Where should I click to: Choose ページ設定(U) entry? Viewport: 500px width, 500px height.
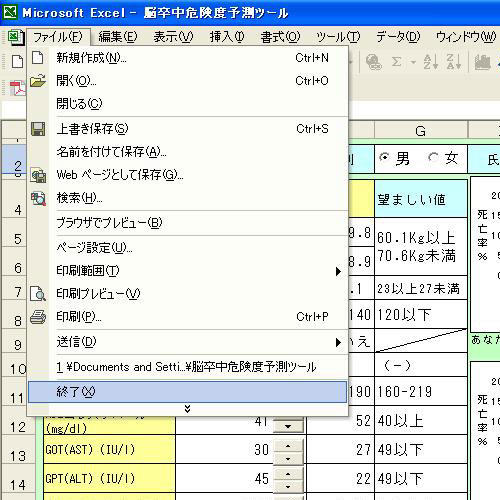(188, 248)
